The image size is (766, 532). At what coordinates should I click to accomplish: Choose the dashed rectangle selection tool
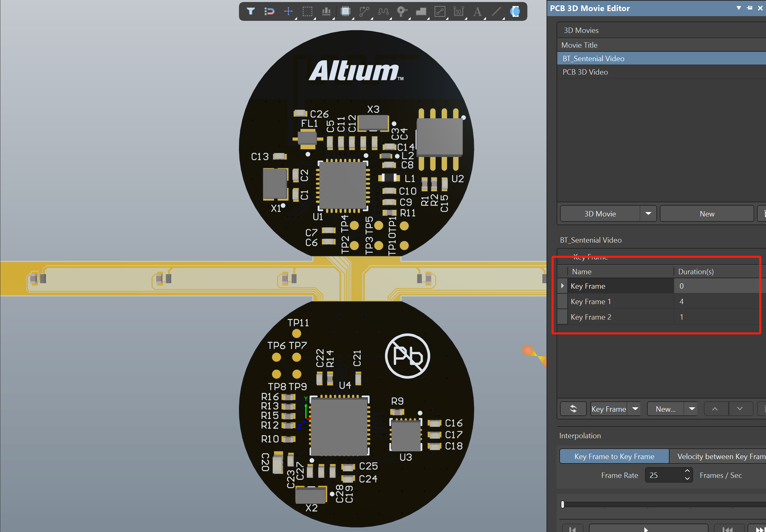307,11
